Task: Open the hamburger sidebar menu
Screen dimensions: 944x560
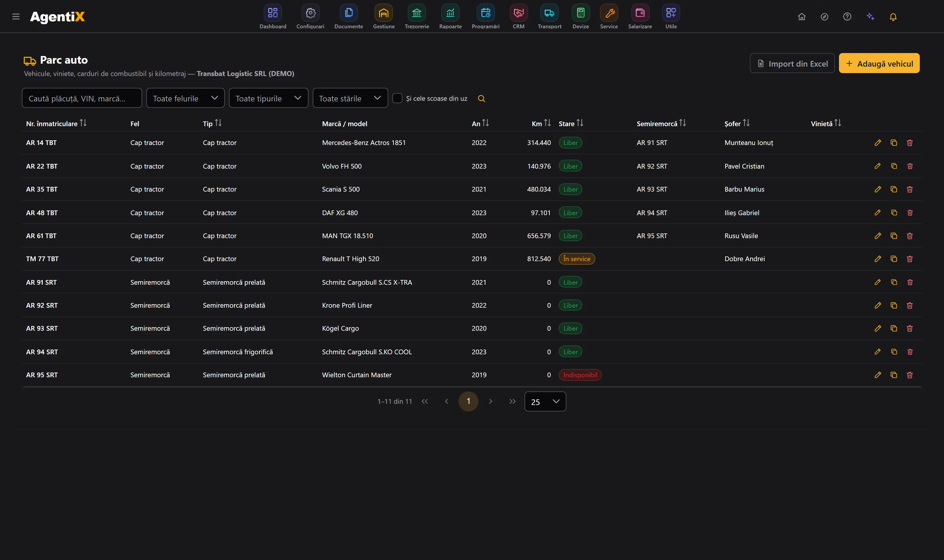Action: [16, 17]
